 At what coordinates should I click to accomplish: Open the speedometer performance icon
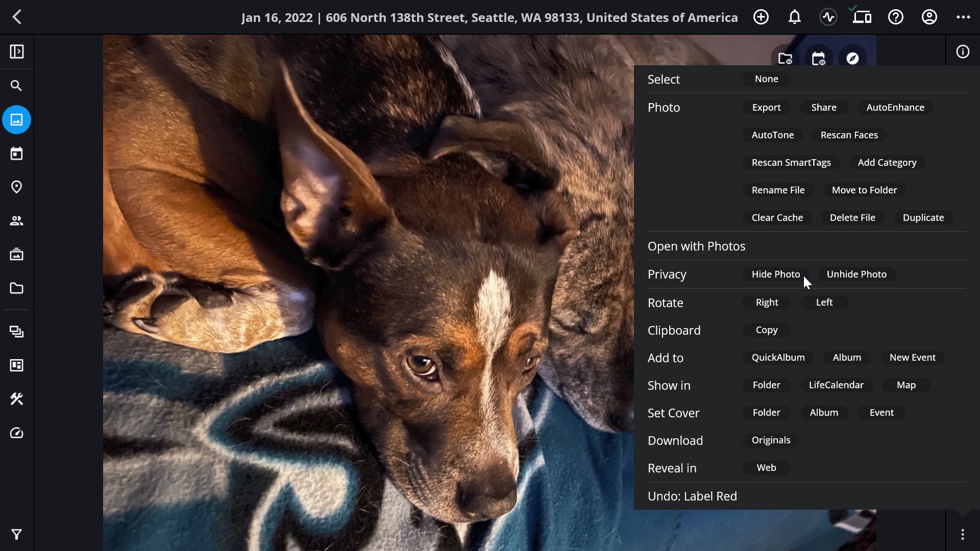point(17,433)
